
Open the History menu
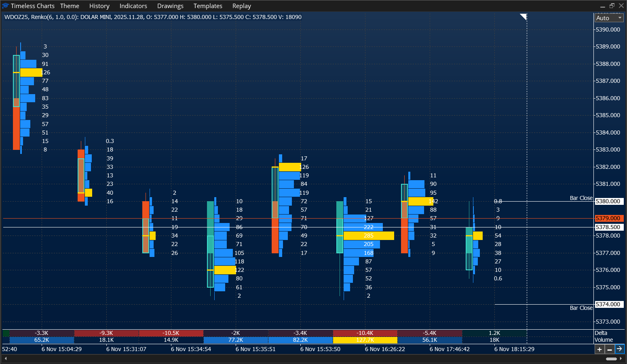pyautogui.click(x=99, y=6)
